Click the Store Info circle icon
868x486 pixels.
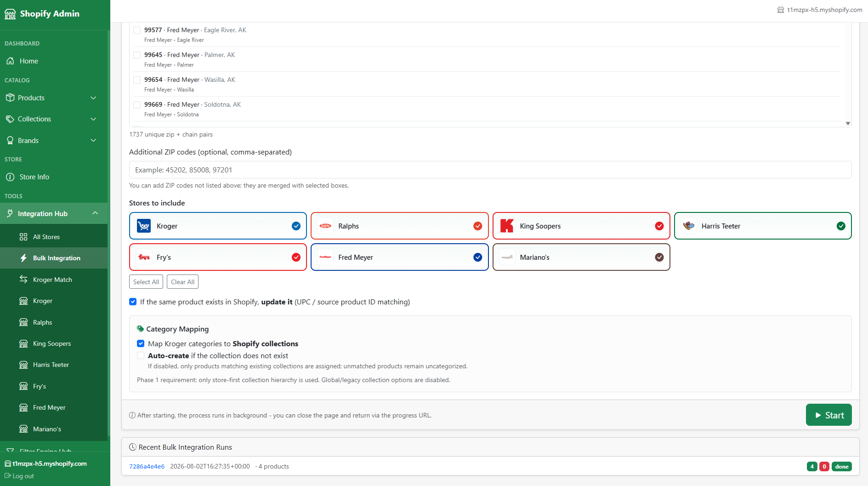pos(10,177)
